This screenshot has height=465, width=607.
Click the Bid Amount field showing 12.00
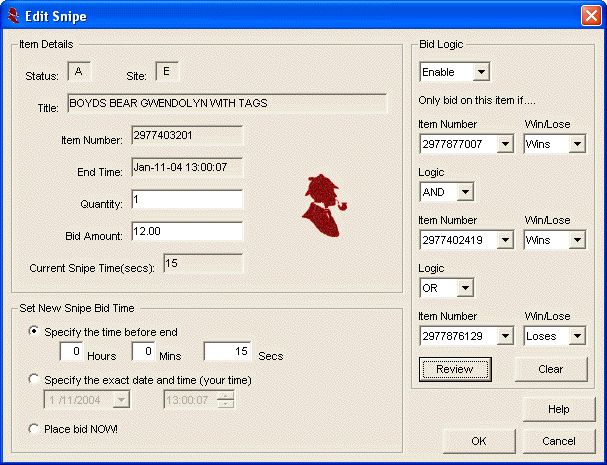coord(186,231)
